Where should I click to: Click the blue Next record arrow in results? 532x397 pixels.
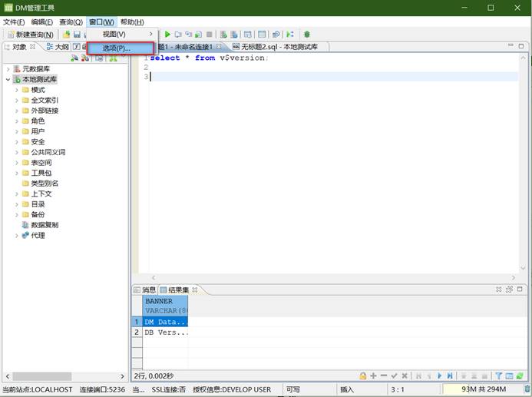(440, 375)
